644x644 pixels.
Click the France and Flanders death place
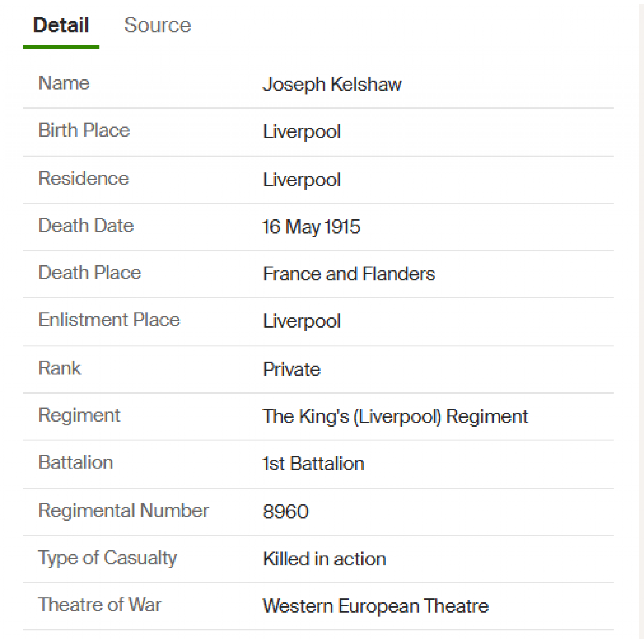[349, 274]
